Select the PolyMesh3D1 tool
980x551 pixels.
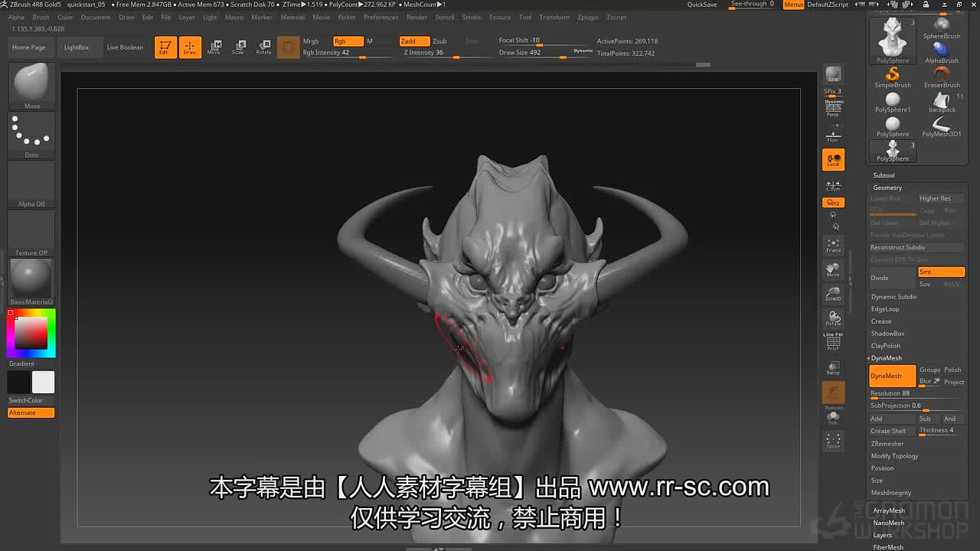pos(942,126)
